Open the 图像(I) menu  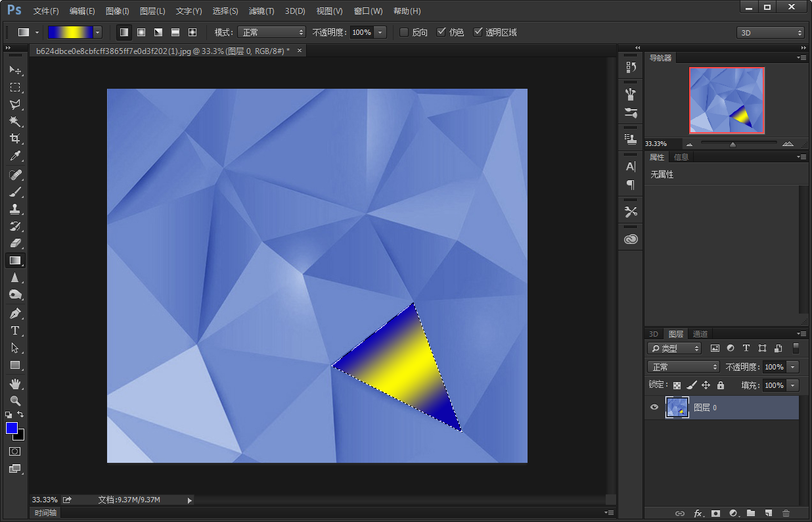click(x=118, y=11)
